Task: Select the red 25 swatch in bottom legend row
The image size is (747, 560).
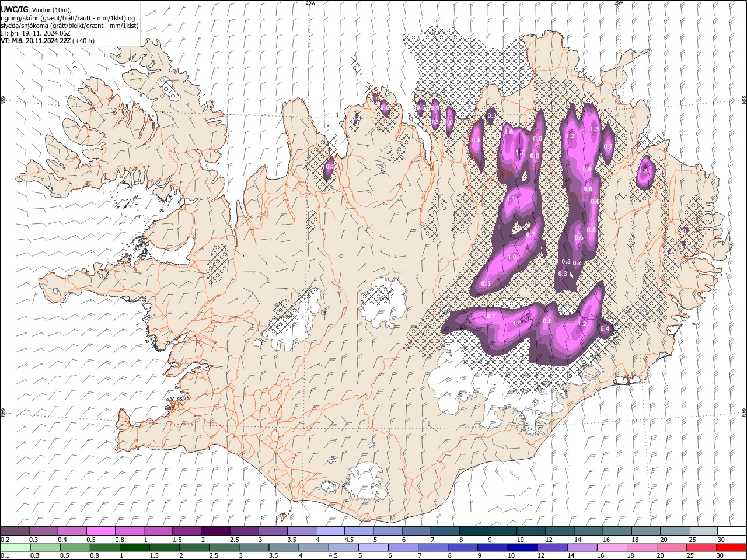Action: point(701,547)
